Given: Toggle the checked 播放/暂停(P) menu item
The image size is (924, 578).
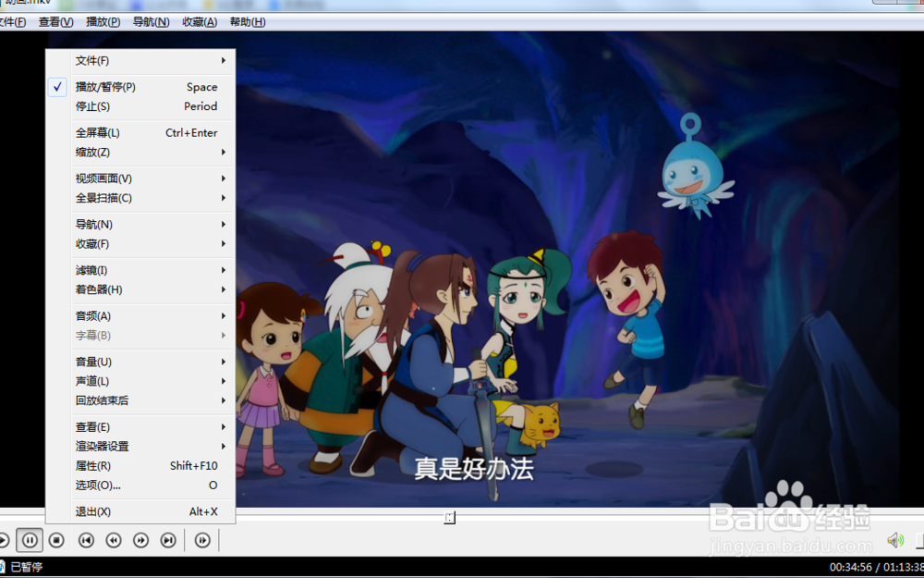Looking at the screenshot, I should [140, 87].
